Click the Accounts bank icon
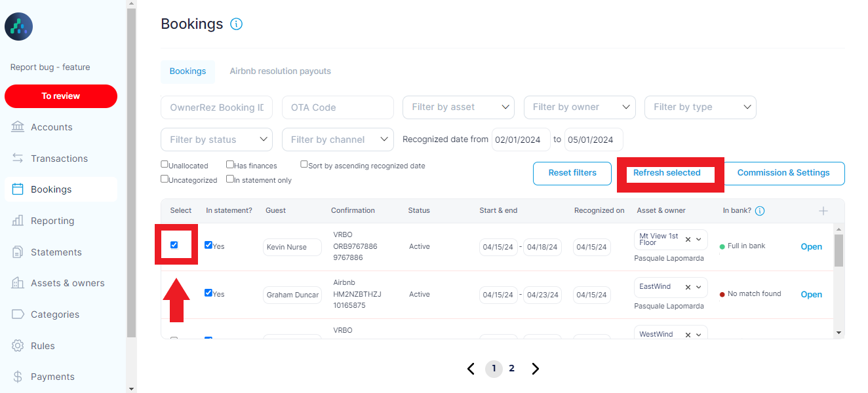This screenshot has width=868, height=393. (x=18, y=127)
